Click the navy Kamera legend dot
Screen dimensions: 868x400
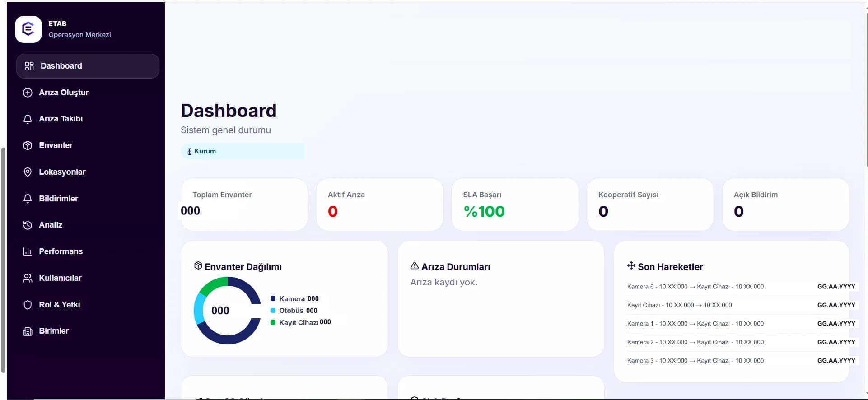pyautogui.click(x=273, y=298)
